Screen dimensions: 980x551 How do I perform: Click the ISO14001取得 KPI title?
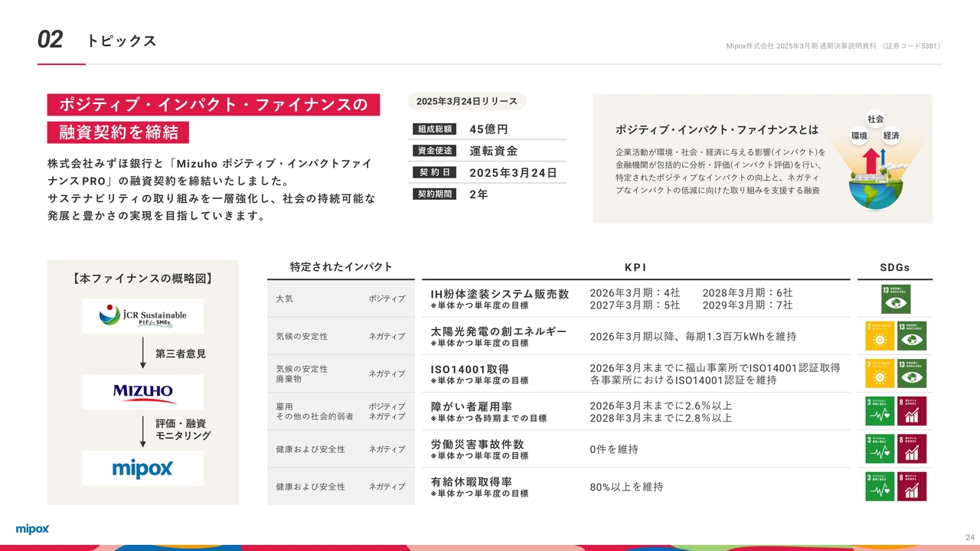pos(469,369)
